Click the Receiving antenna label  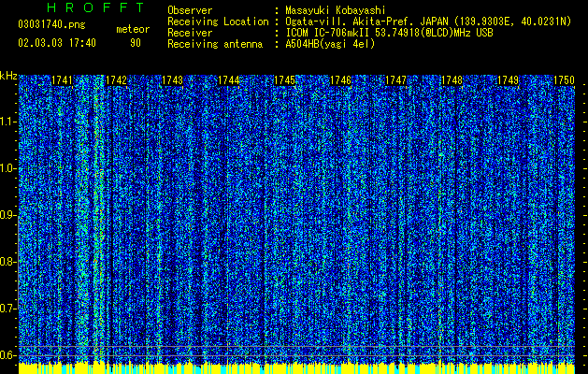pos(215,44)
